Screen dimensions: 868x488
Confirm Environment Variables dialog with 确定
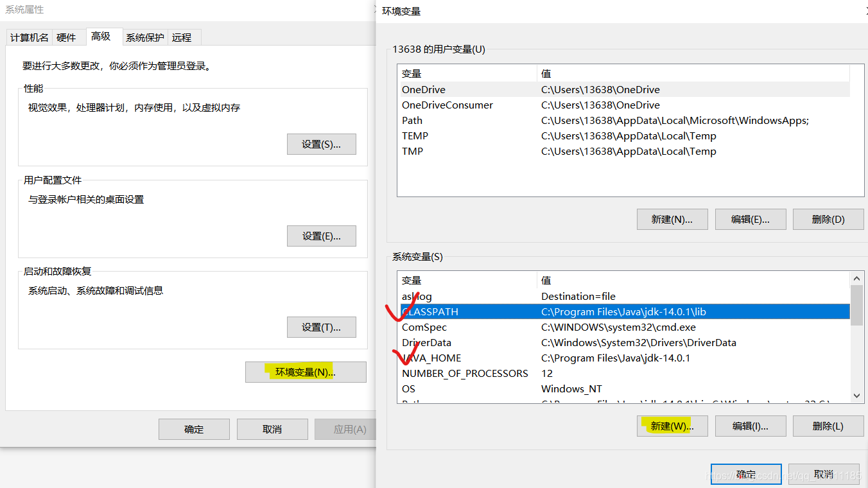746,475
